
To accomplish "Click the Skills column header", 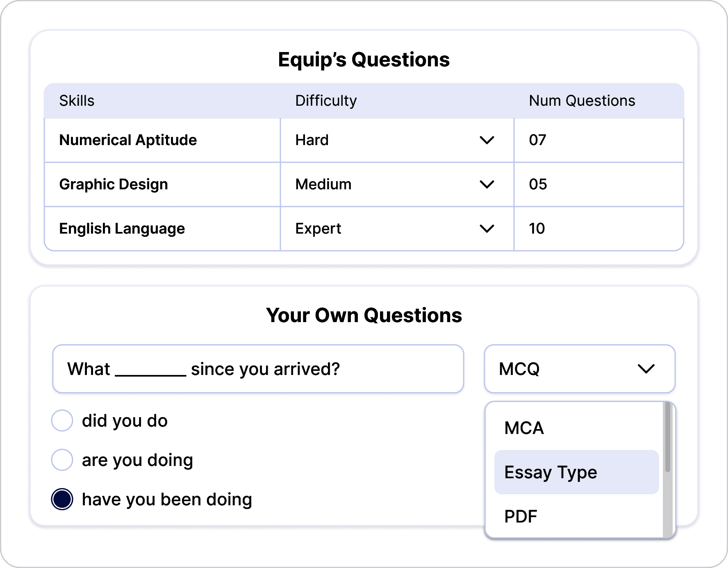I will (77, 100).
